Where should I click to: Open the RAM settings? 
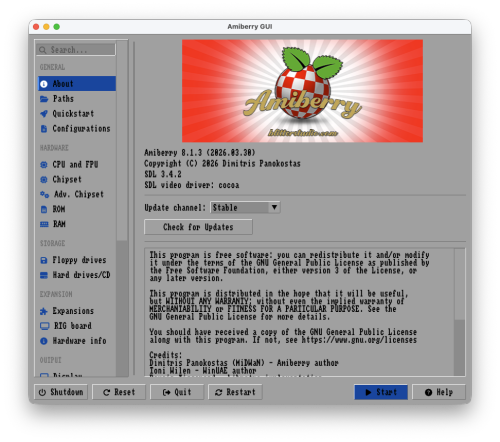(77, 224)
